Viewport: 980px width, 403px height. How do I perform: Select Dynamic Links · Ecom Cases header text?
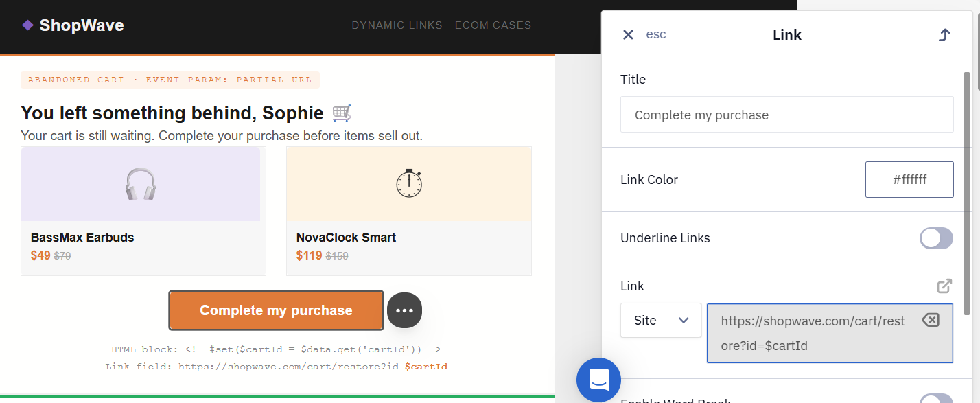tap(441, 25)
